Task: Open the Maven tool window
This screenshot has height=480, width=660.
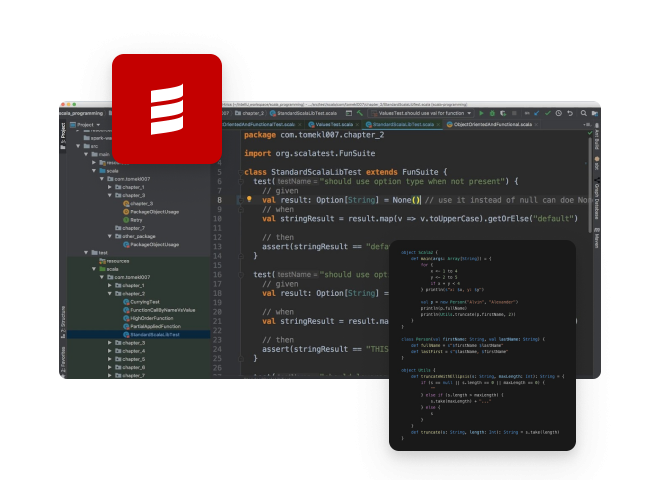Action: click(597, 237)
